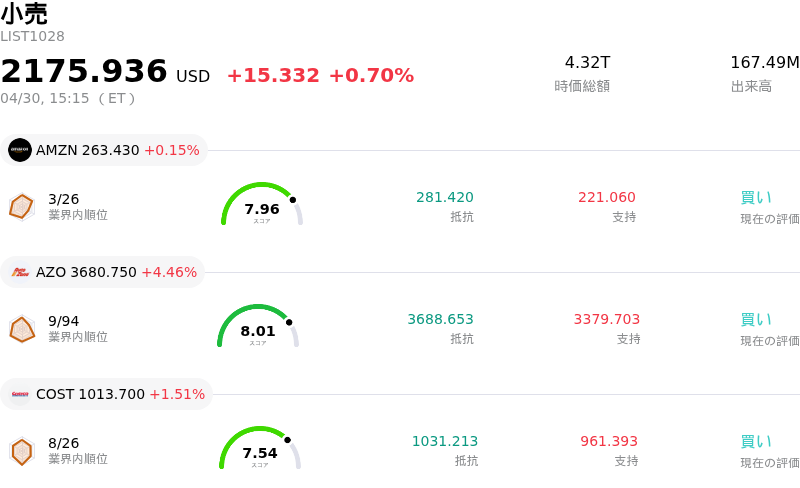Click AMZN industry rank radar icon
Screen dimensions: 800x488
(x=21, y=206)
